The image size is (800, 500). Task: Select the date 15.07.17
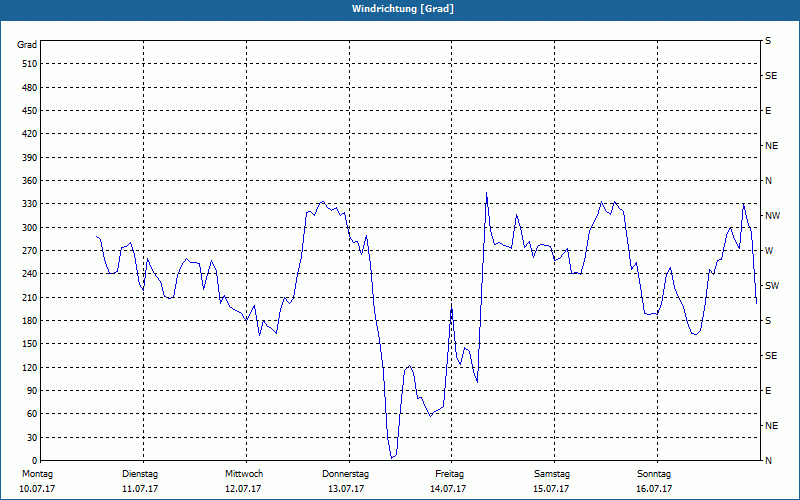[x=551, y=489]
